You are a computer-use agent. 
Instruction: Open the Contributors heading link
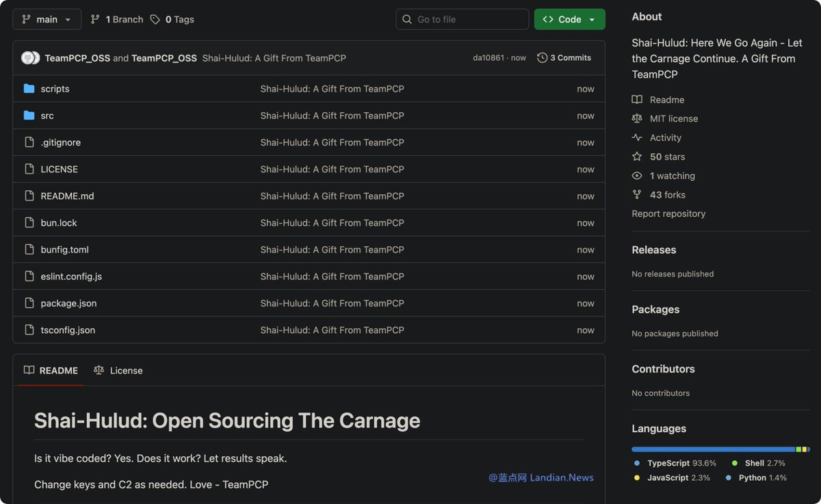[x=663, y=369]
